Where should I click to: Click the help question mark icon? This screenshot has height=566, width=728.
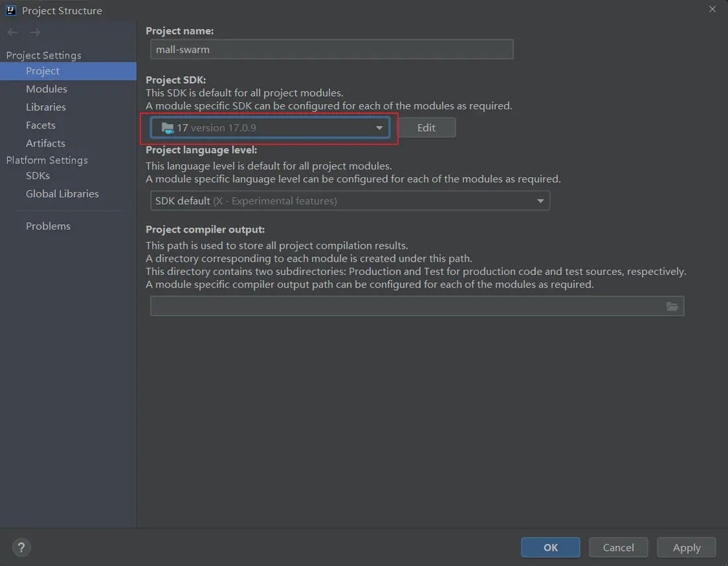[21, 547]
